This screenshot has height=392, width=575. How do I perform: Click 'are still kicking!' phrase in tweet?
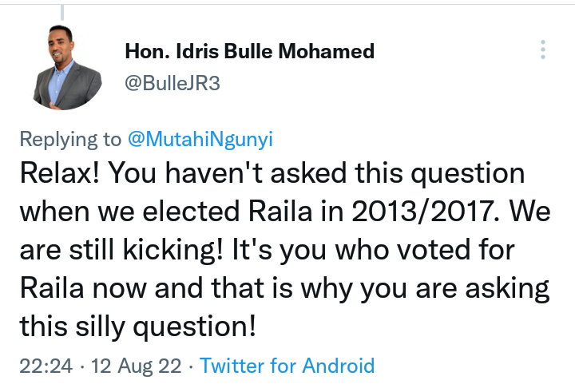click(x=121, y=250)
